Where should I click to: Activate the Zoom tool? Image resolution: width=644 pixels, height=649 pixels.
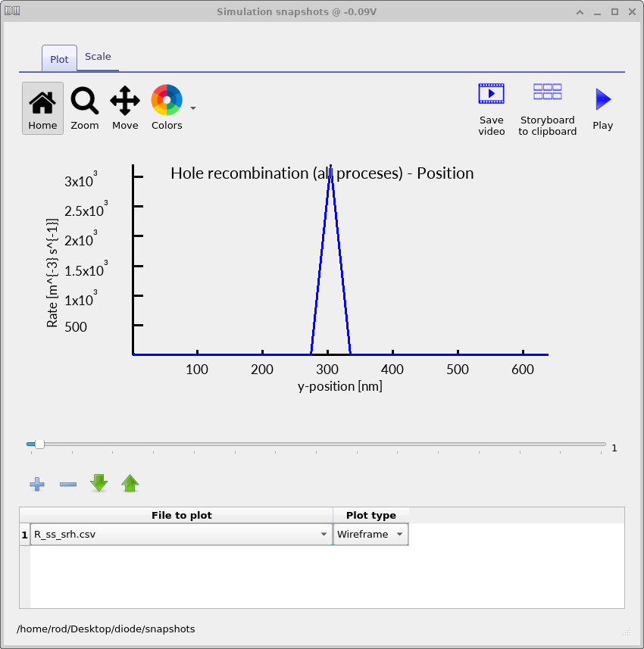pos(84,108)
